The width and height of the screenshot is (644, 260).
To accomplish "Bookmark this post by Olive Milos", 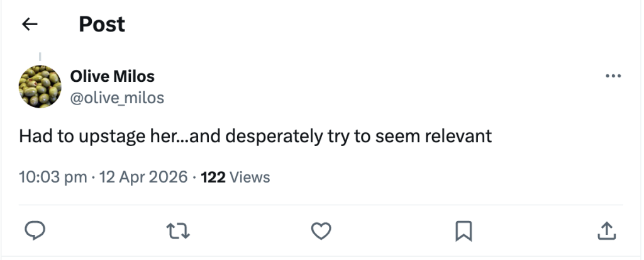I will (x=464, y=230).
